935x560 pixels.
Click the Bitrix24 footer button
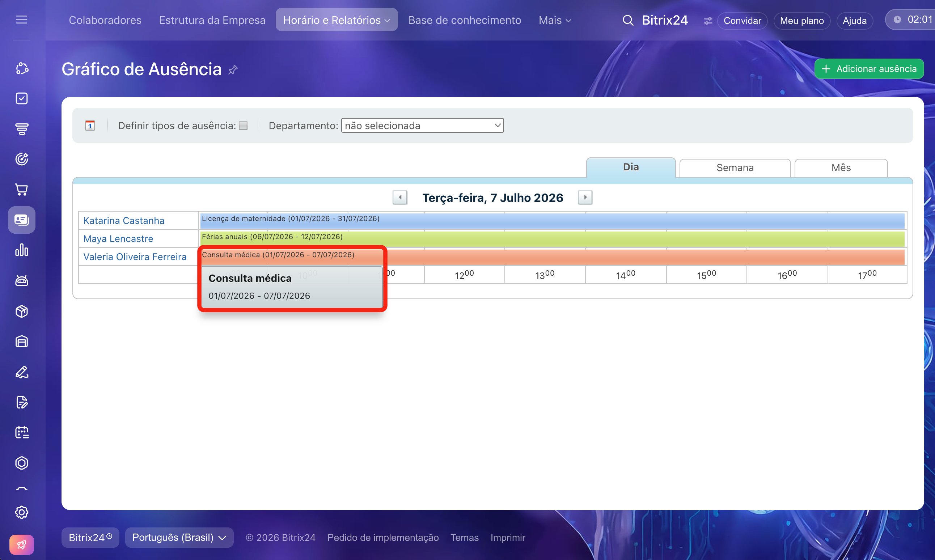point(90,537)
